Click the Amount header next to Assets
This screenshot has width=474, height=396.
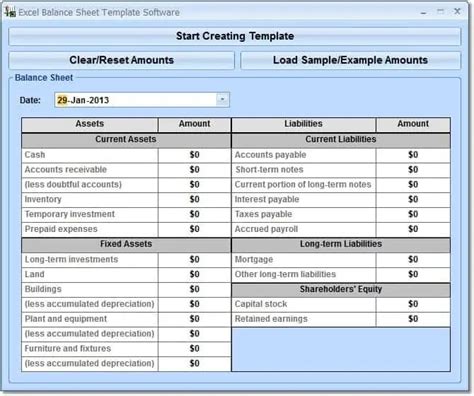(x=194, y=124)
